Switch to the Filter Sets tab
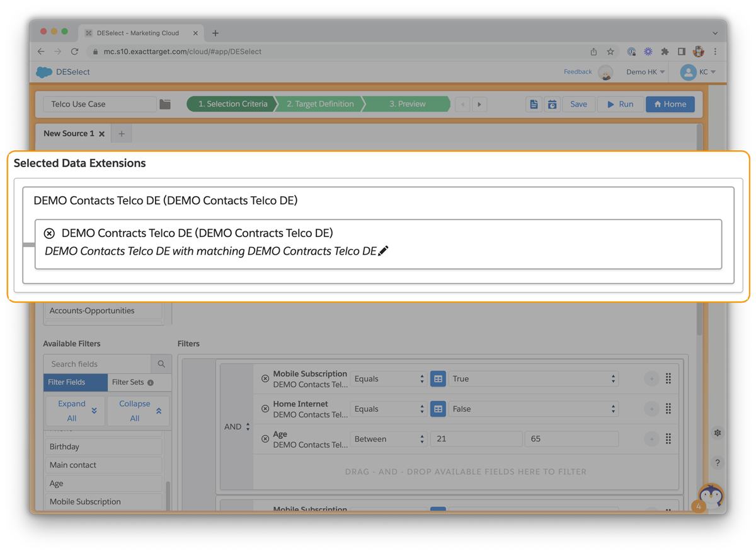The width and height of the screenshot is (756, 553). pos(132,382)
